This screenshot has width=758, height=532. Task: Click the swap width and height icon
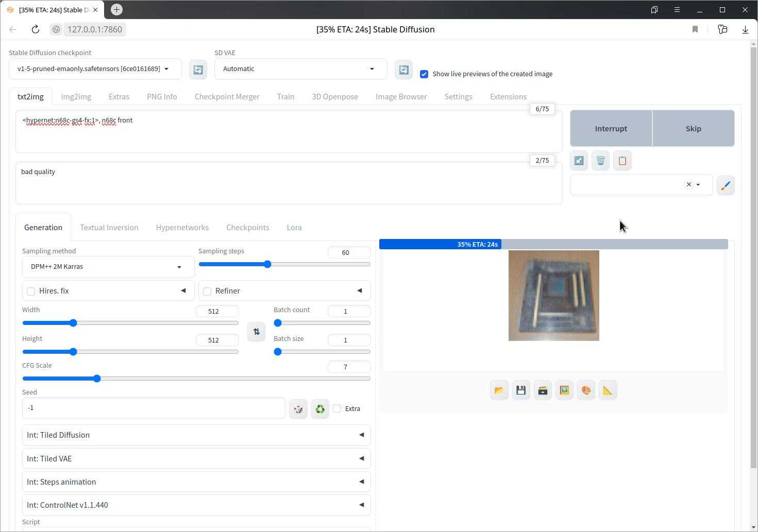[256, 332]
